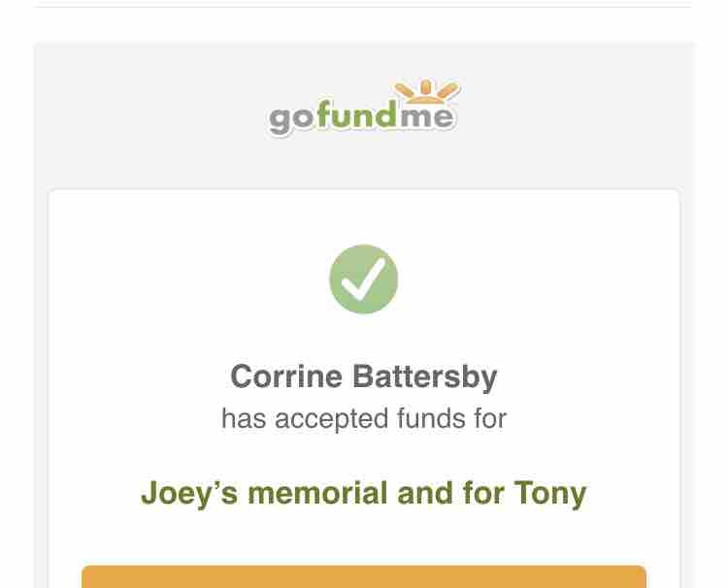Click the word "memorial" in the campaign title
Image resolution: width=728 pixels, height=588 pixels.
pos(317,492)
